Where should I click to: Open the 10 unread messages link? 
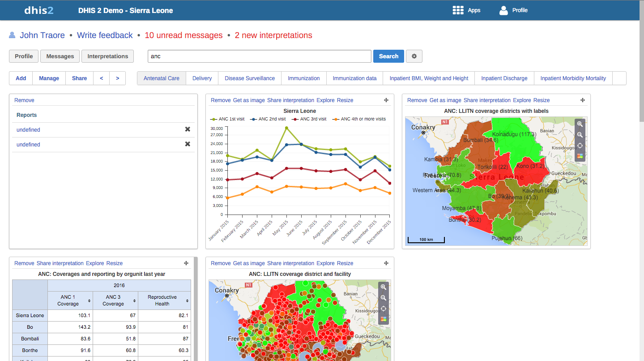point(183,35)
